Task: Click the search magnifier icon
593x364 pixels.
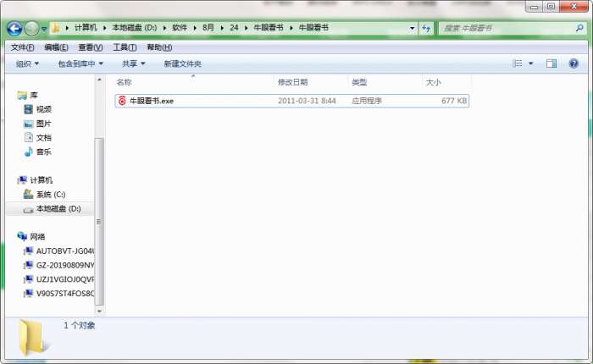Action: [x=579, y=28]
